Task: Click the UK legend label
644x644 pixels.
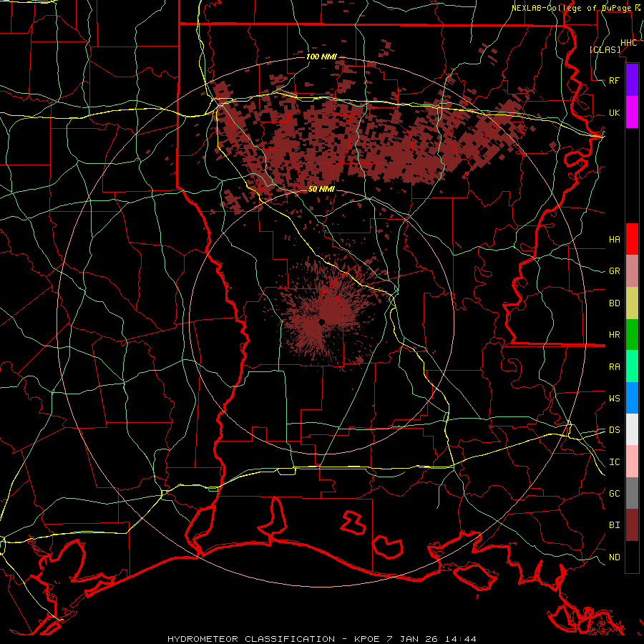Action: point(615,112)
